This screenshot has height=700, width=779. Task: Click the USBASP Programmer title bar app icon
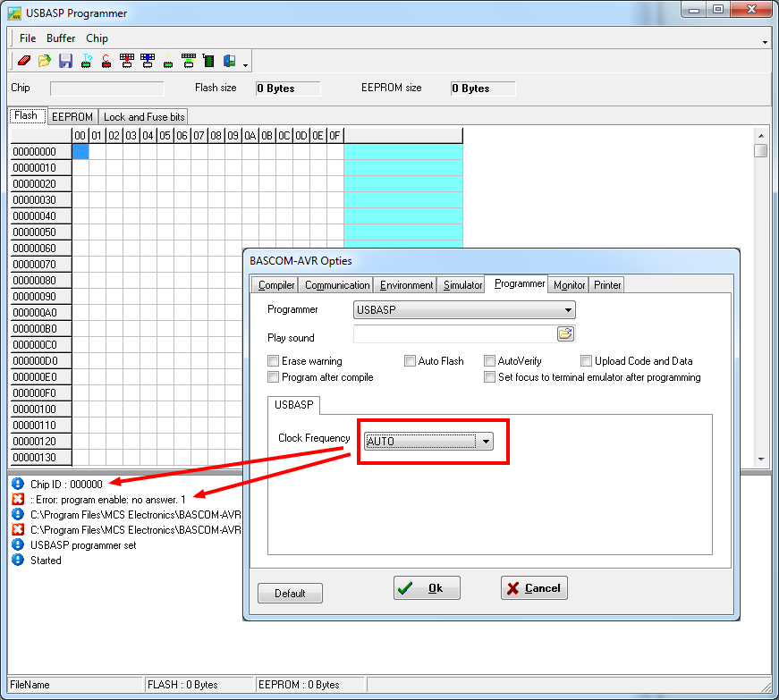point(14,13)
